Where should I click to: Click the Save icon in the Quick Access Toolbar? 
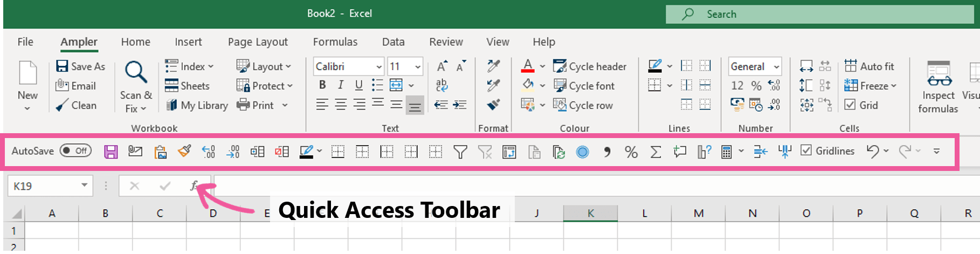111,152
